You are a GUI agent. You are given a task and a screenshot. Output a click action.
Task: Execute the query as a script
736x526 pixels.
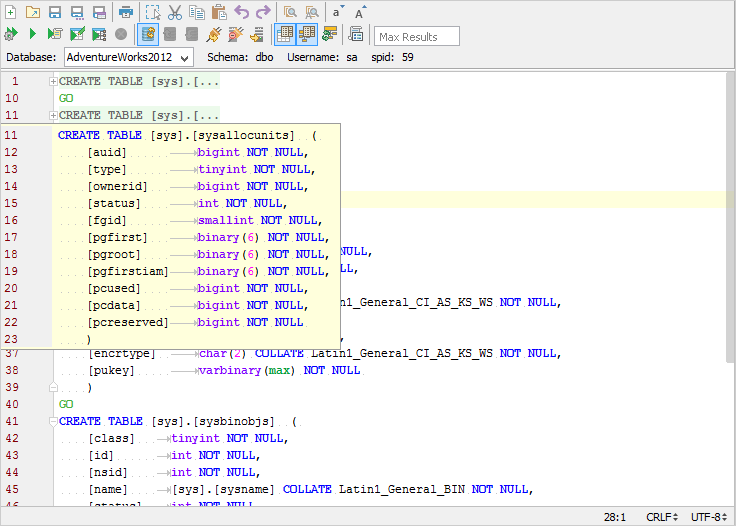[55, 34]
